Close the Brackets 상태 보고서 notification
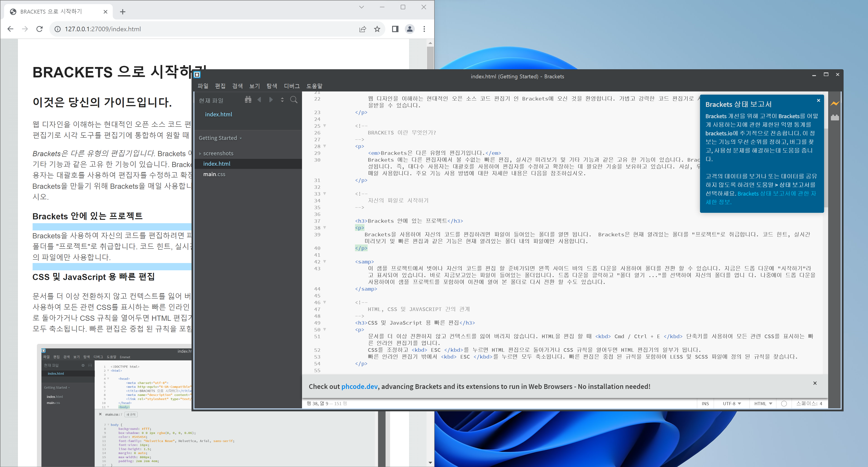Viewport: 868px width, 467px height. [818, 101]
